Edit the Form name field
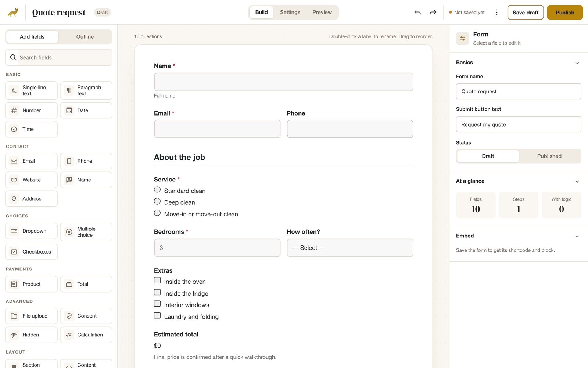The image size is (588, 368). click(x=519, y=91)
